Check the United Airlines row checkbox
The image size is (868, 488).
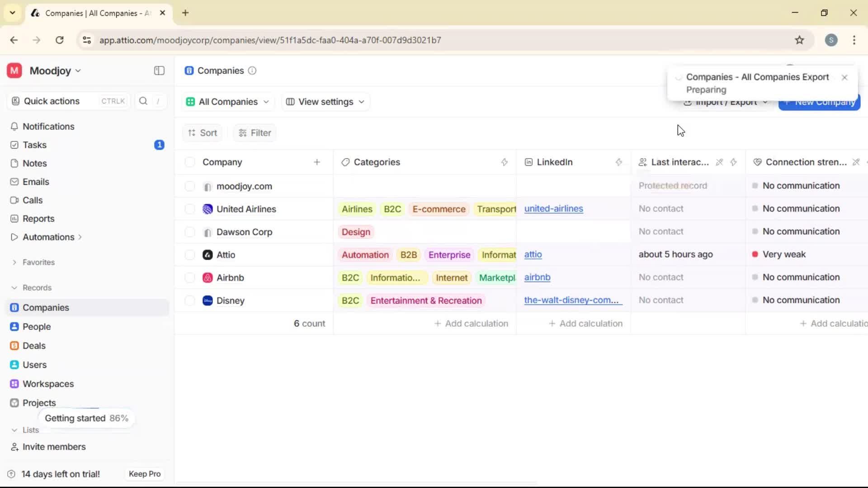click(x=190, y=209)
